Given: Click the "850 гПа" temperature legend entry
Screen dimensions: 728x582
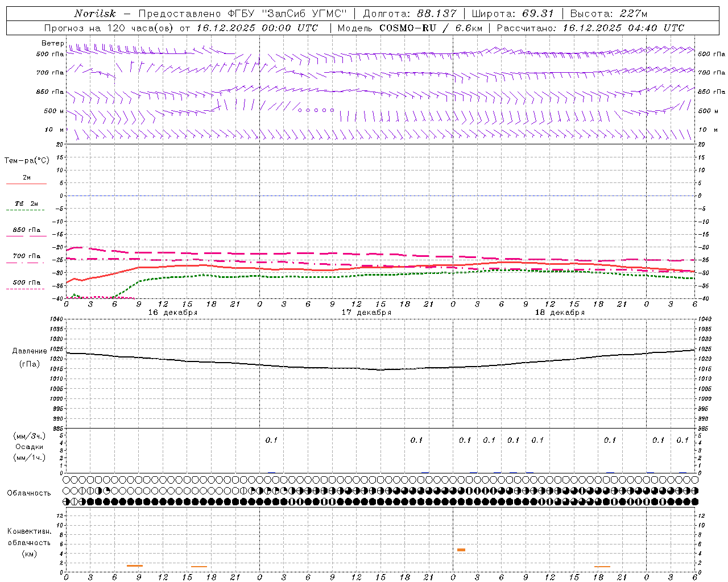Looking at the screenshot, I should point(26,232).
